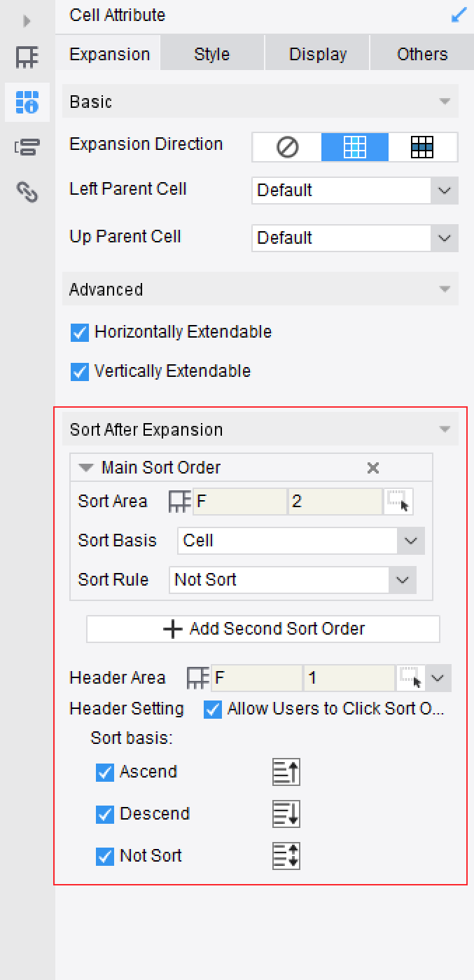
Task: Uncheck Horizontally Extendable
Action: click(x=81, y=332)
